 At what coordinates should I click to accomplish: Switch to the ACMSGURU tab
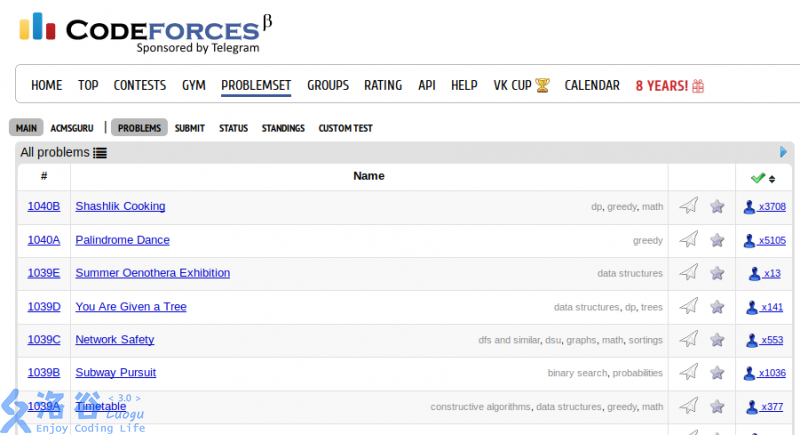tap(71, 128)
